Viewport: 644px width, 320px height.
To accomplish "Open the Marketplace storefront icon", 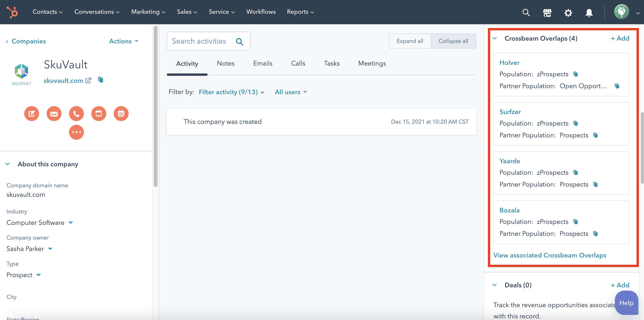I will (x=547, y=12).
